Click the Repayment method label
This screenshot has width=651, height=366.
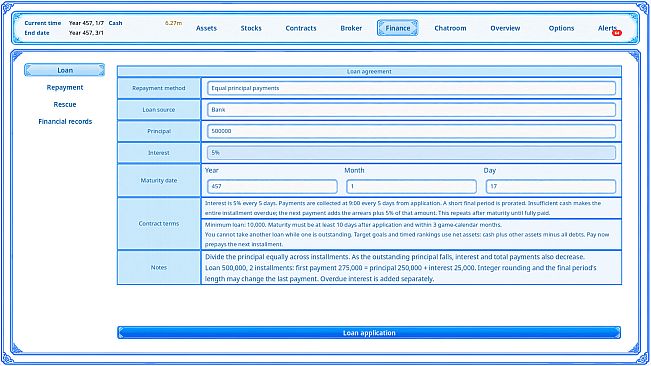coord(159,88)
